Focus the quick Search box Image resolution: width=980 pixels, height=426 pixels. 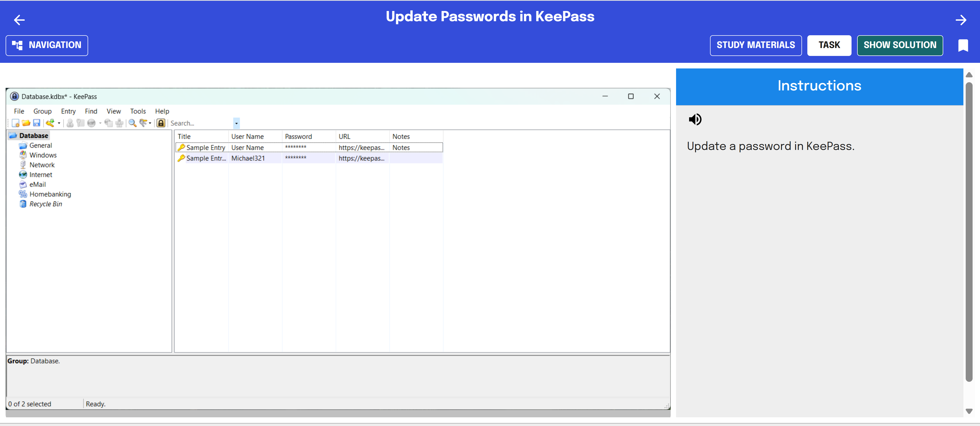click(x=201, y=123)
